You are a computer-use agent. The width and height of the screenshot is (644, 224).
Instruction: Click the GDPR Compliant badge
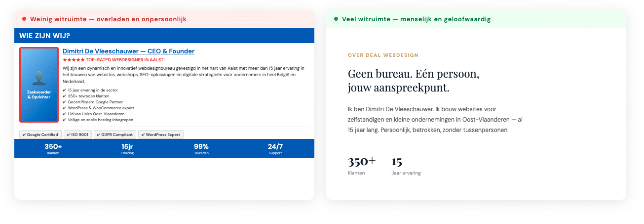[114, 134]
